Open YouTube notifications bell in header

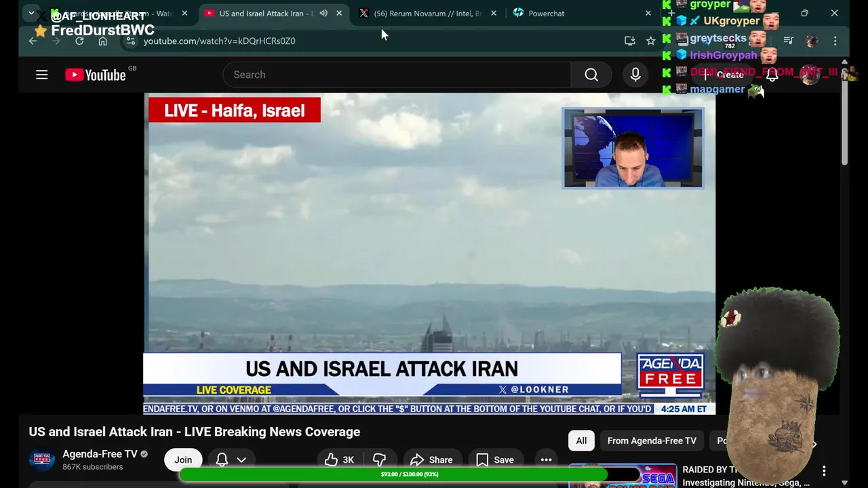coord(772,75)
